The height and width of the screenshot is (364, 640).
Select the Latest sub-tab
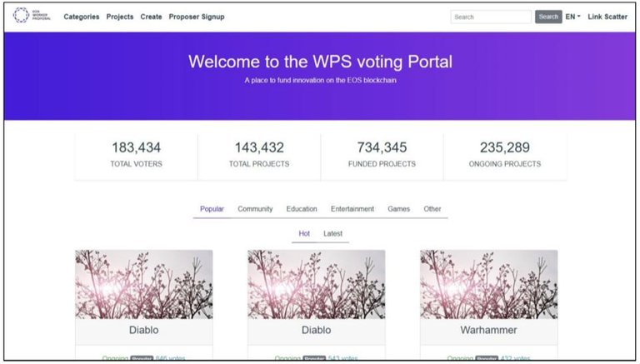click(332, 233)
